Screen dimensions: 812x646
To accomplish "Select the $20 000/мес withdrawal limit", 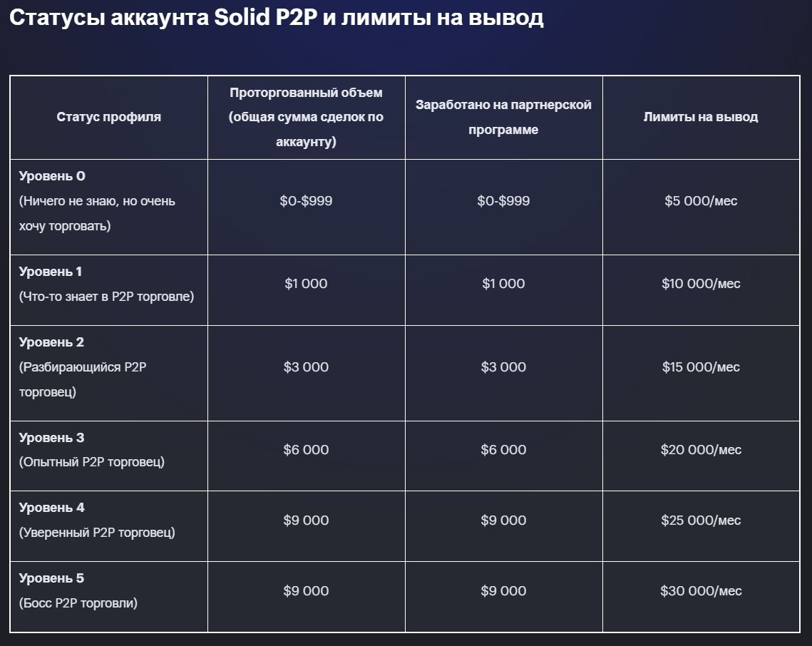I will (x=701, y=450).
